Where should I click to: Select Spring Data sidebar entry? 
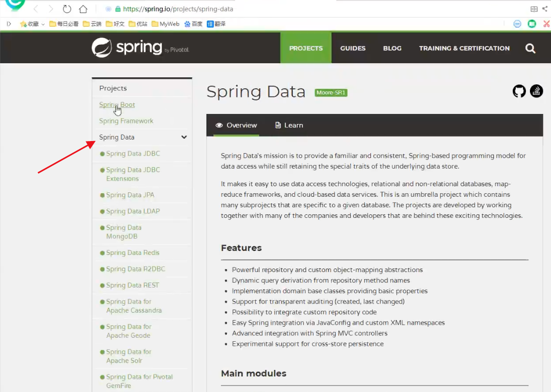click(117, 138)
